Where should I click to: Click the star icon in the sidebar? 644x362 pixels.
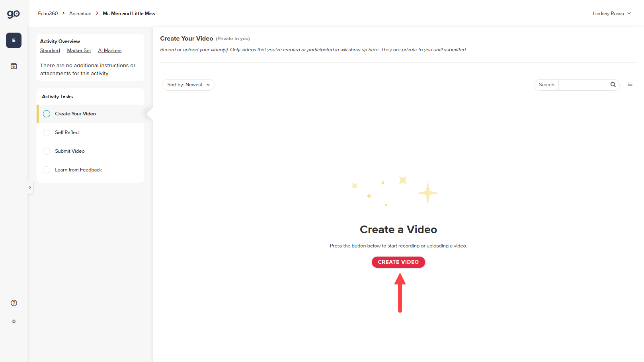(x=14, y=321)
